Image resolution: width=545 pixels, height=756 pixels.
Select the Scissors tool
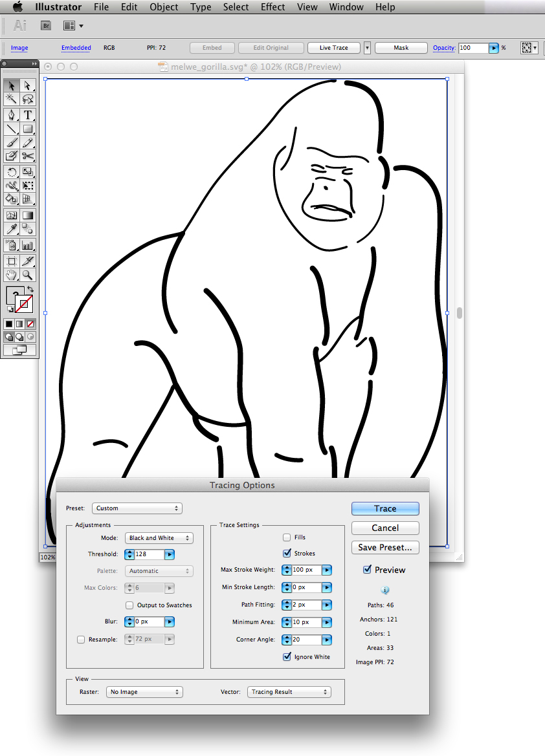(27, 155)
